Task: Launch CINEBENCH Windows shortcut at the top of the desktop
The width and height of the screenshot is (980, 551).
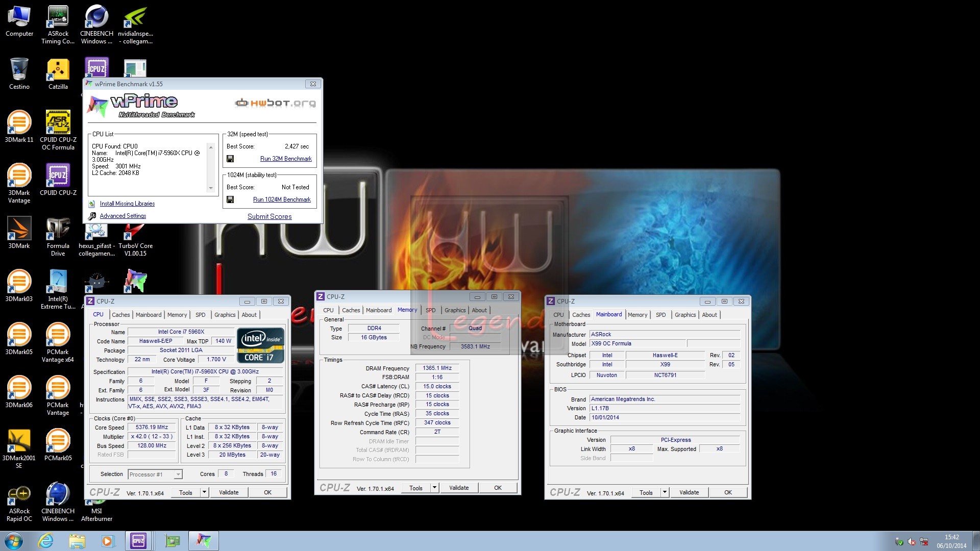Action: [96, 24]
